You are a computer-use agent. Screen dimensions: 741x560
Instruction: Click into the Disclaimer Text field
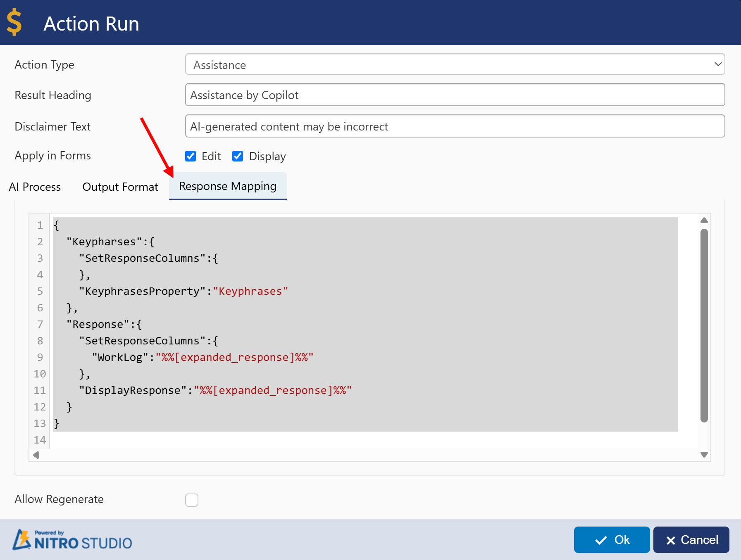point(455,126)
